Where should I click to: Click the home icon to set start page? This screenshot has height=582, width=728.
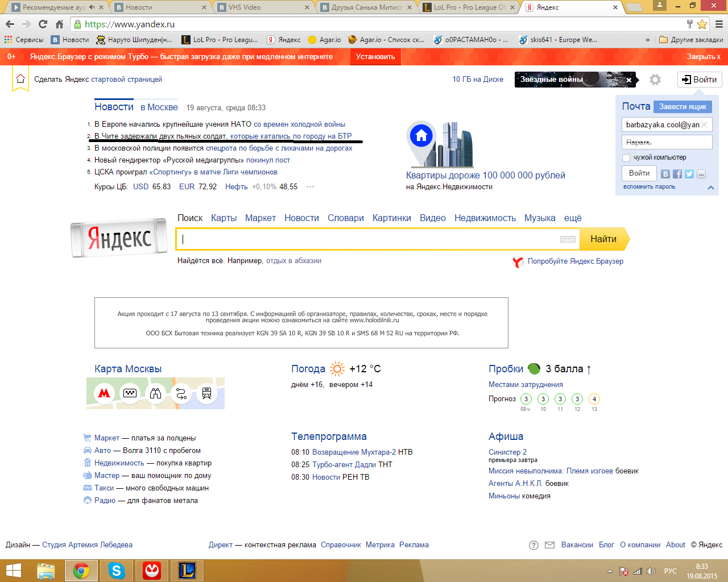[20, 79]
